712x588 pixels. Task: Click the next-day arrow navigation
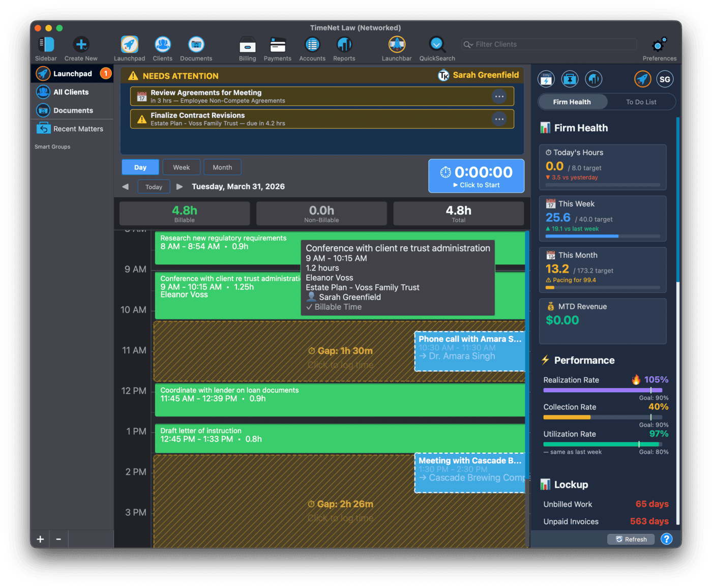coord(180,186)
